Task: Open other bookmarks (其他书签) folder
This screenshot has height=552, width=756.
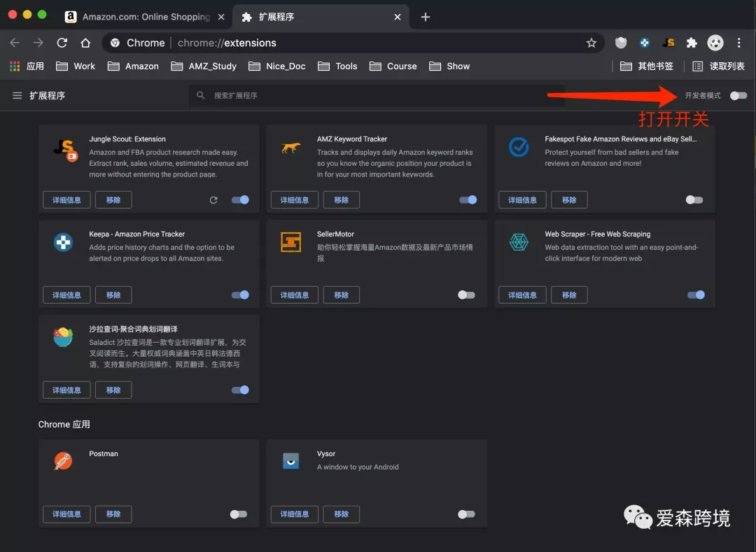Action: (x=647, y=66)
